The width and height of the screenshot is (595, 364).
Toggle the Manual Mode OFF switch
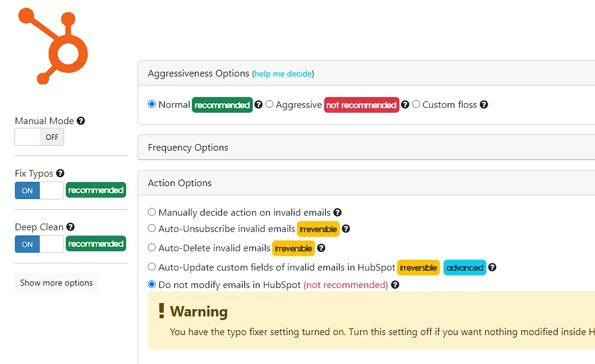pos(39,137)
